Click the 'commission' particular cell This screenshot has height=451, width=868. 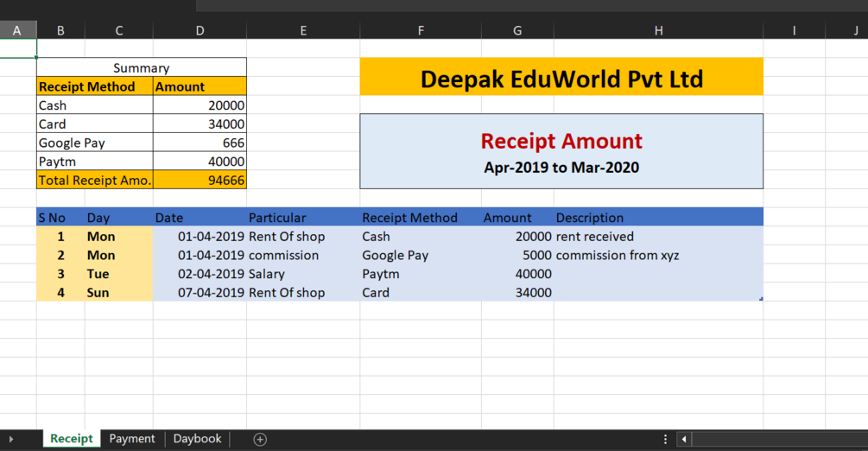point(303,256)
